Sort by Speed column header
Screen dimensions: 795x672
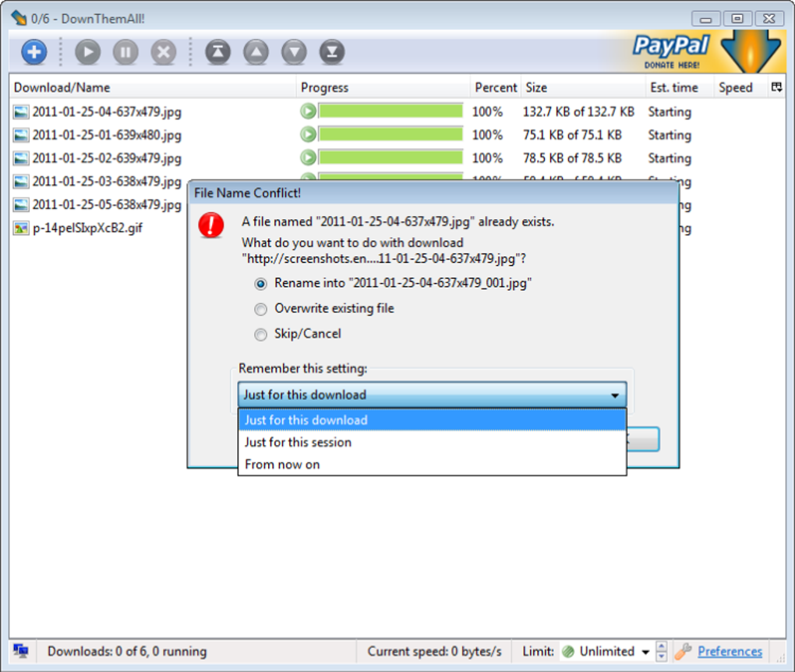741,87
